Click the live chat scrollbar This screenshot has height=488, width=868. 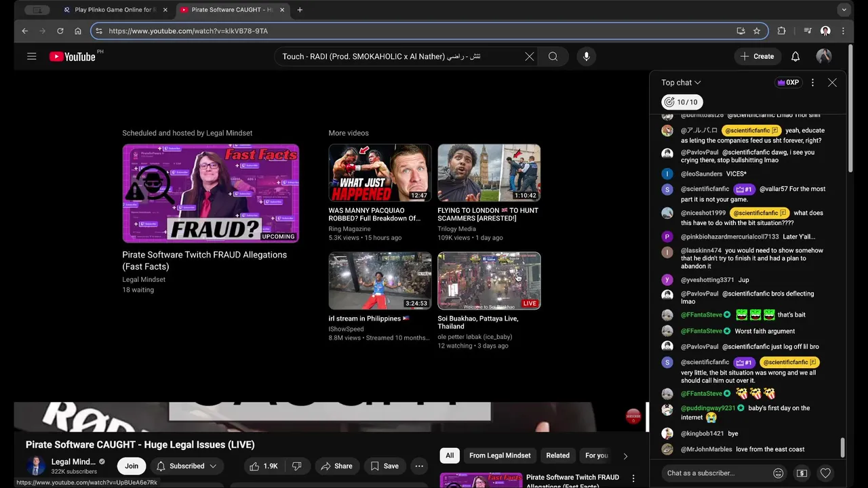click(843, 447)
